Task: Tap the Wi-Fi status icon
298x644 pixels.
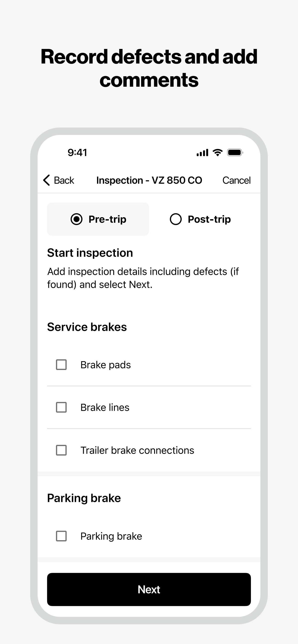Action: 217,153
